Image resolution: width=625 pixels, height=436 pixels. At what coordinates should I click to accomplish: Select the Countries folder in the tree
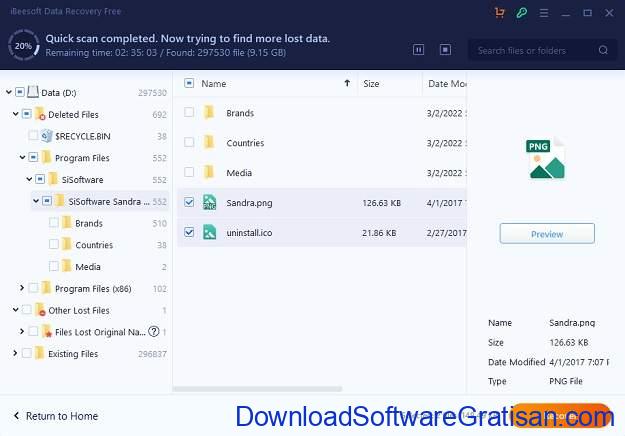[94, 245]
